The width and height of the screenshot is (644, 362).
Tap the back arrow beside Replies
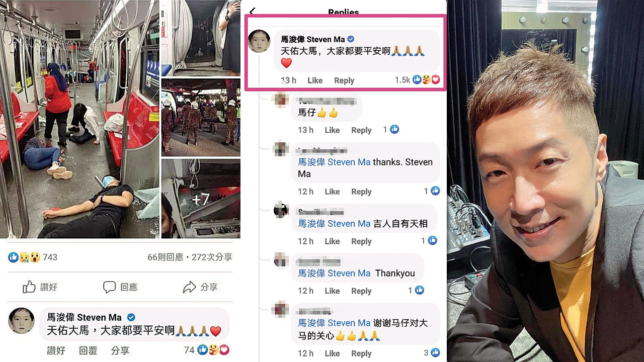point(253,11)
